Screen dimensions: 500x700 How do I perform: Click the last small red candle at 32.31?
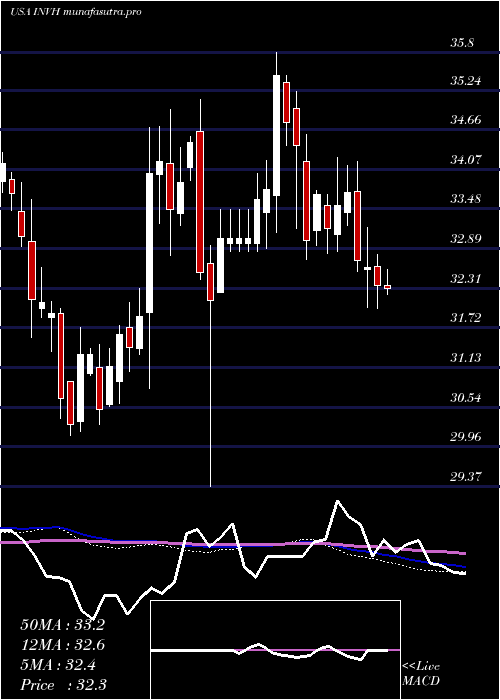pyautogui.click(x=387, y=287)
